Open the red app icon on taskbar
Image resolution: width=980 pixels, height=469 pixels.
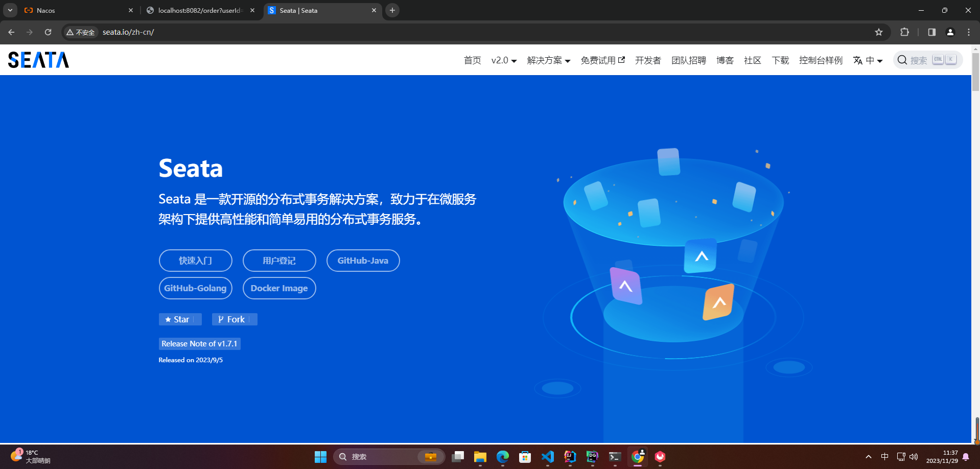pos(660,457)
